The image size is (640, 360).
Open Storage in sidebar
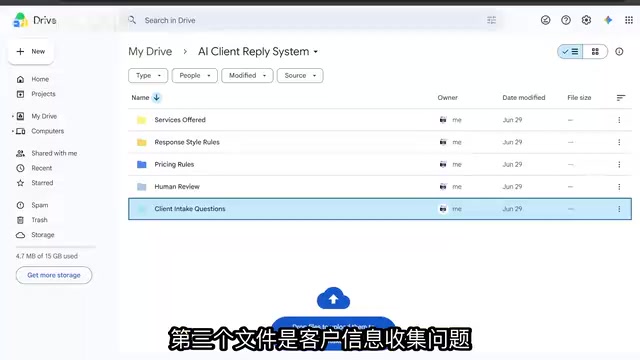[x=42, y=235]
